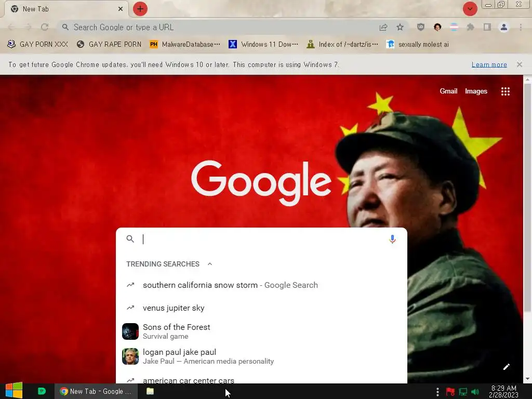Image resolution: width=532 pixels, height=399 pixels.
Task: Go forward using the forward arrow
Action: coord(28,27)
